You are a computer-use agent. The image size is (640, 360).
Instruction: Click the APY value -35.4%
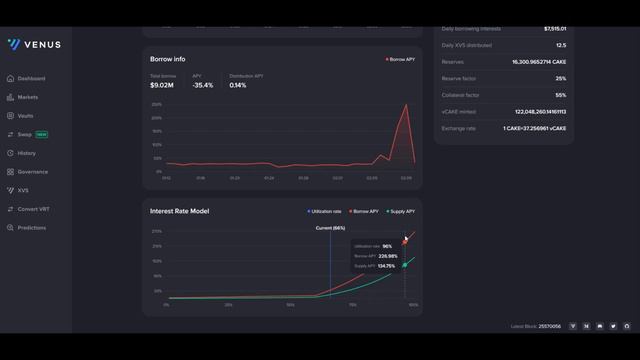[203, 85]
